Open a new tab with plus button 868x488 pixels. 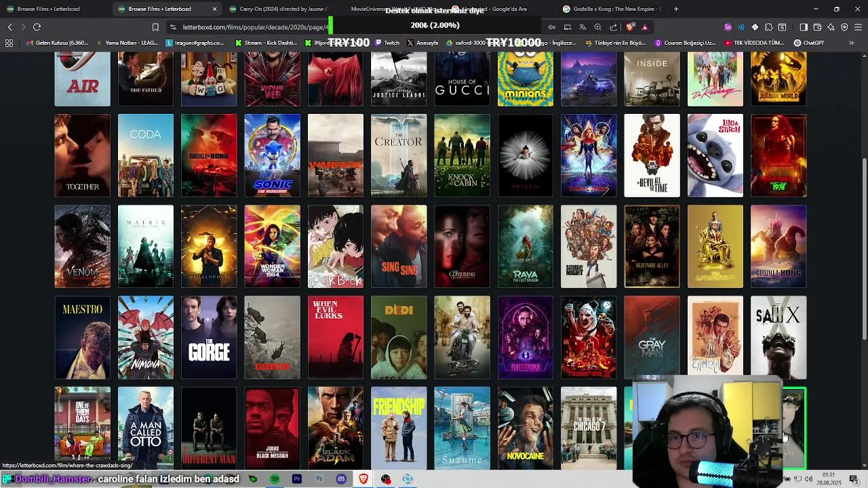tap(676, 9)
